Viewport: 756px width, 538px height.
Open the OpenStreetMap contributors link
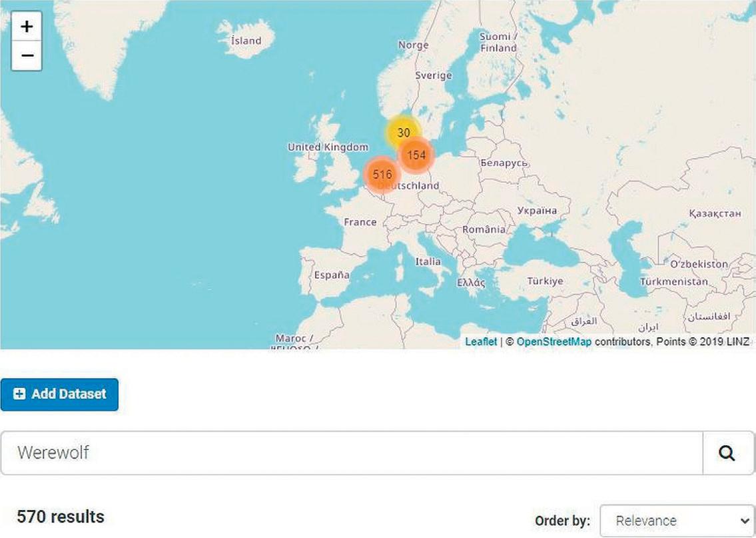[x=554, y=341]
